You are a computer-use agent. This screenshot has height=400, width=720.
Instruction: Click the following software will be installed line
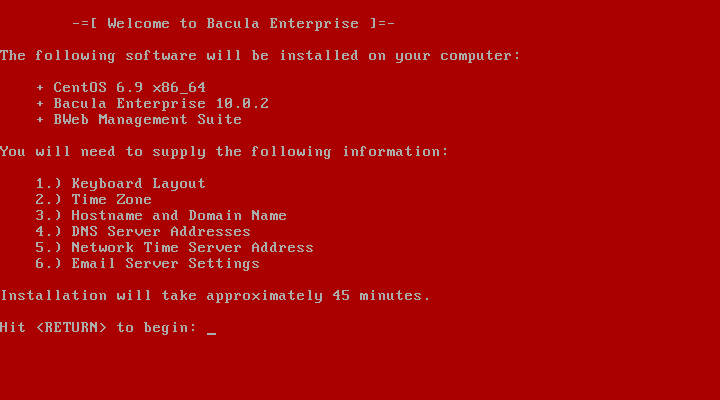pos(260,56)
